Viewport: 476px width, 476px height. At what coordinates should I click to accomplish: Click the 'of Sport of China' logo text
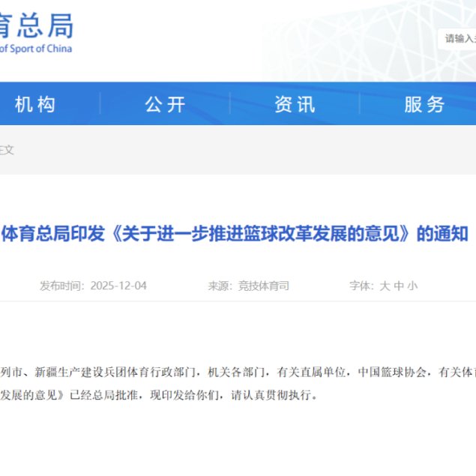(36, 49)
